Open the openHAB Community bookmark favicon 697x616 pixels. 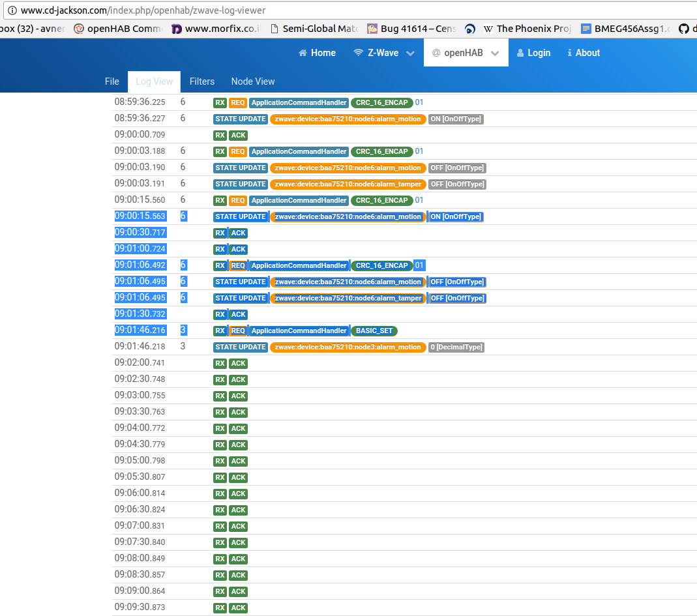79,29
